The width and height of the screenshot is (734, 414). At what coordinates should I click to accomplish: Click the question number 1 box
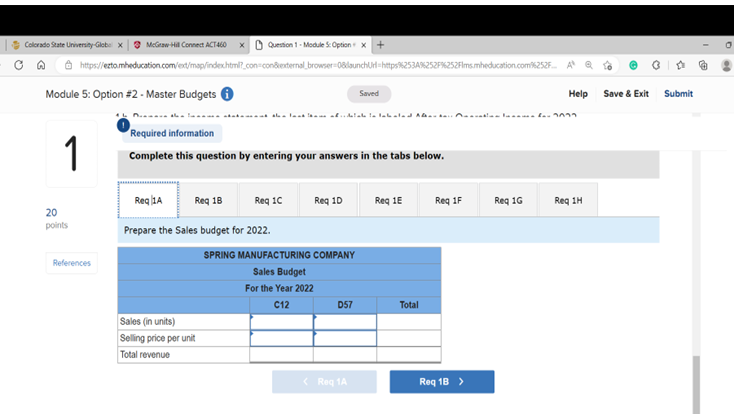click(72, 154)
